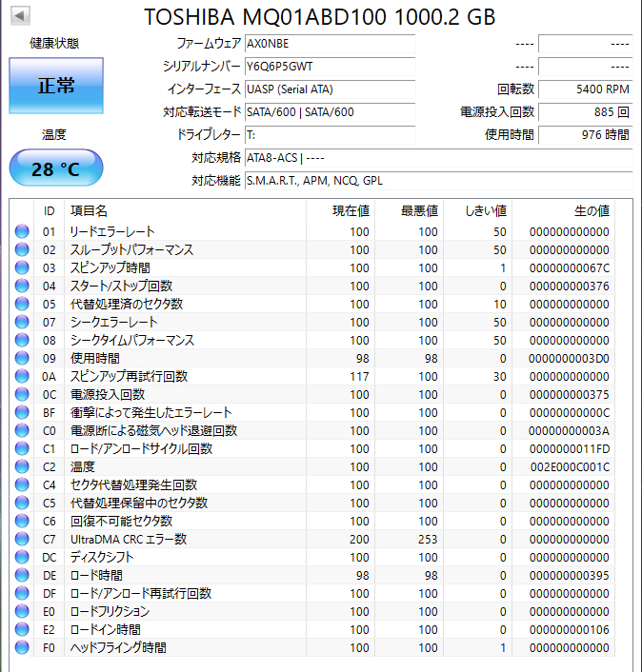Click status orb for C2 温度

pyautogui.click(x=22, y=466)
